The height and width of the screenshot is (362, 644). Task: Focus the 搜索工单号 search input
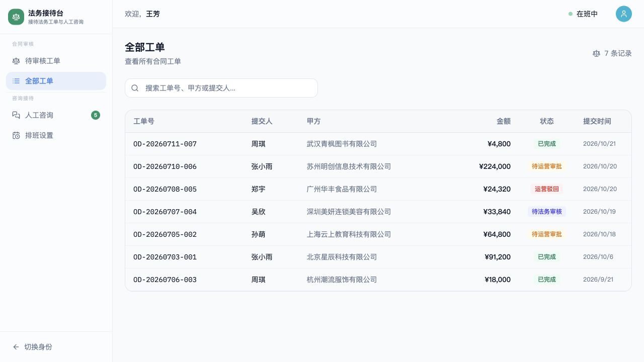coord(221,88)
